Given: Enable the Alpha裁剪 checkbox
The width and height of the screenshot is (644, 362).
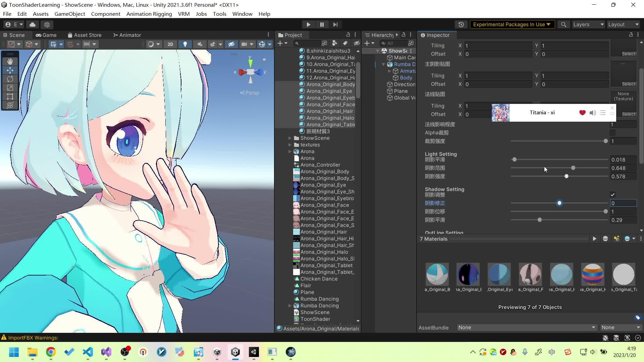Looking at the screenshot, I should click(612, 133).
